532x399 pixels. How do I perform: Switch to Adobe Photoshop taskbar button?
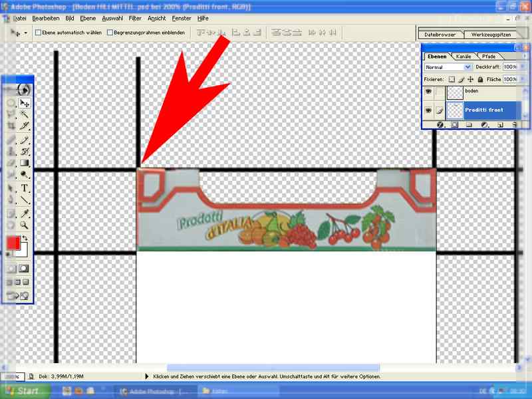[x=154, y=391]
